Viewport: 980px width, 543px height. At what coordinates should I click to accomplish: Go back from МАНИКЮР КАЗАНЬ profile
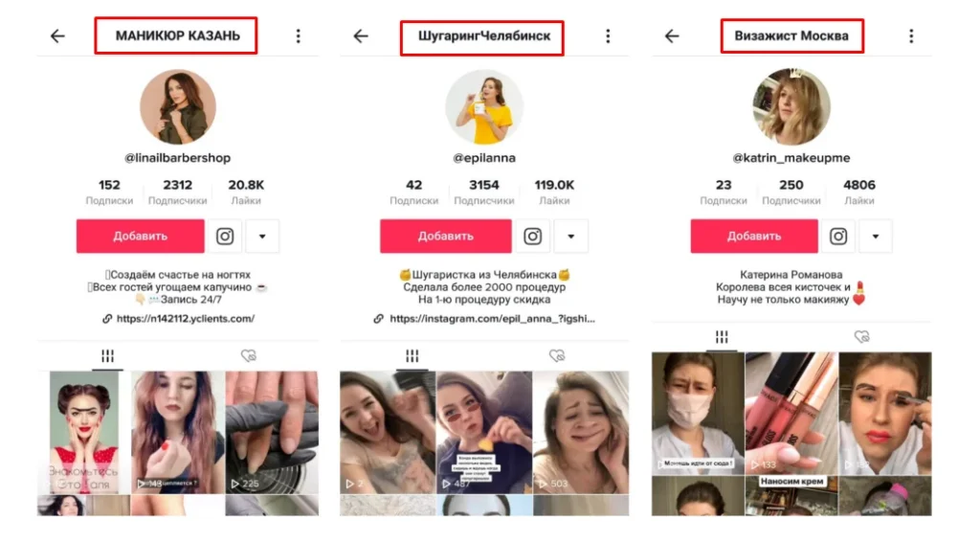tap(57, 36)
